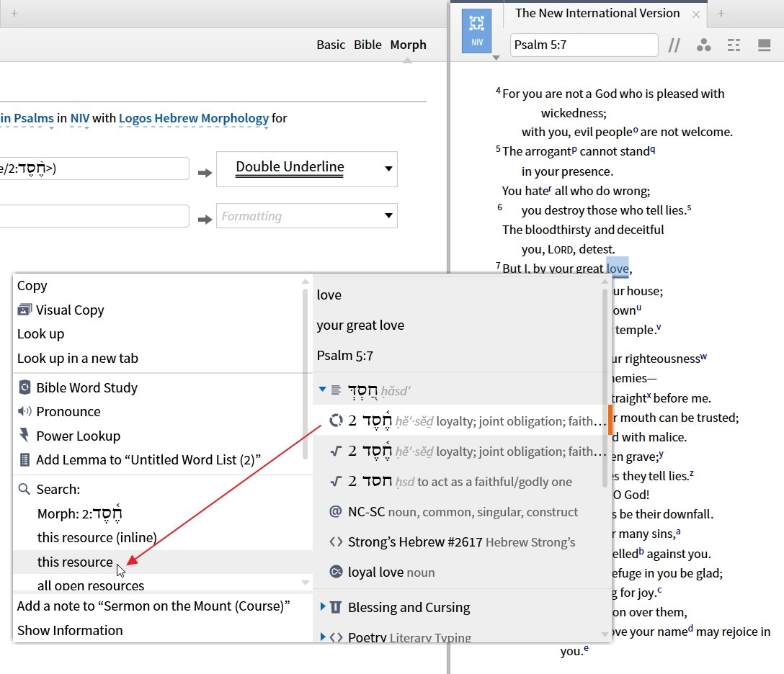Click the Visual Copy icon

pos(24,310)
